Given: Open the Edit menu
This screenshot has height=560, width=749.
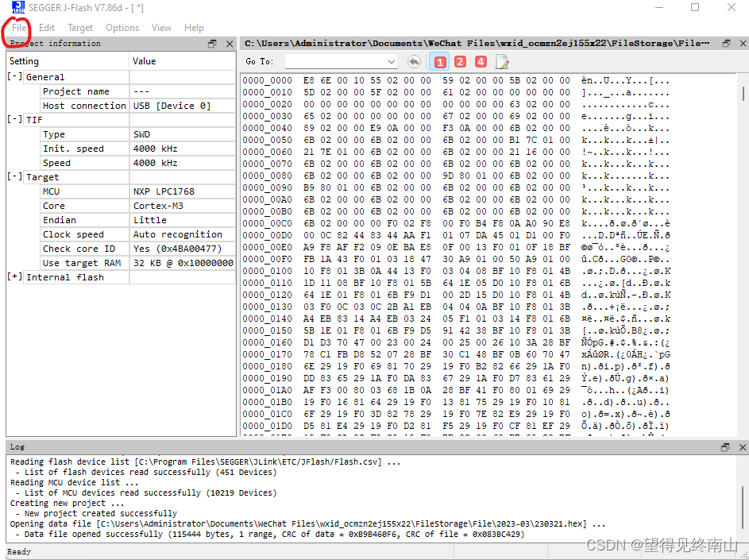Looking at the screenshot, I should point(47,28).
